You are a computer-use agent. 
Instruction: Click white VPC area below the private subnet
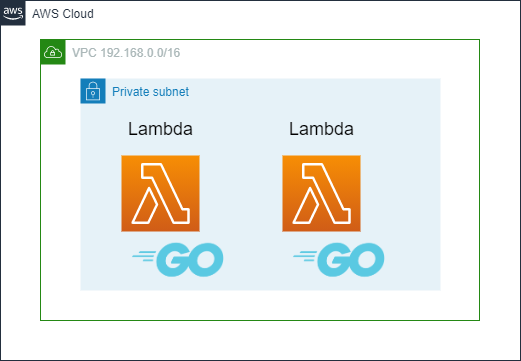260,305
